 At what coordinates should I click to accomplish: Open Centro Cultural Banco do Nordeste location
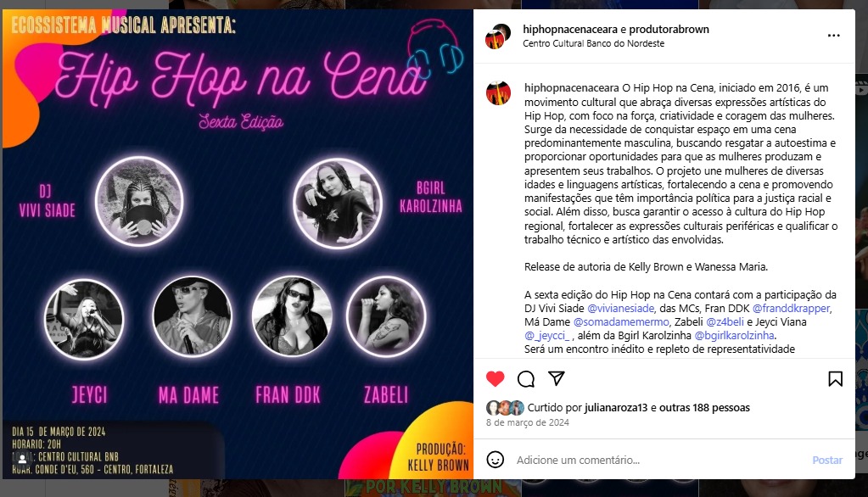593,44
